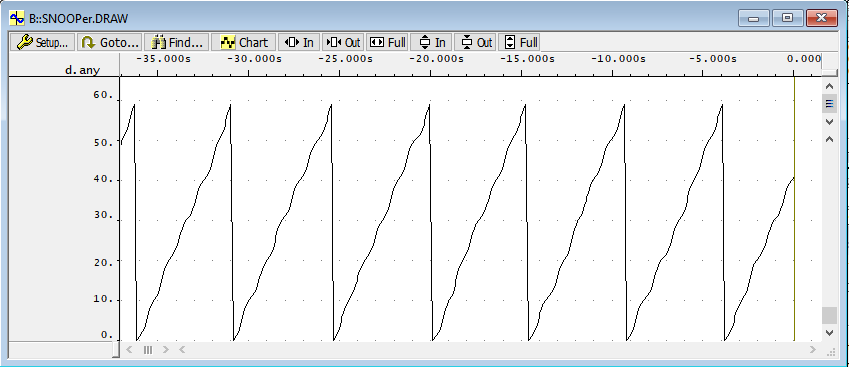Screen dimensions: 849x367
Task: Zoom In vertically on value axis
Action: [432, 42]
